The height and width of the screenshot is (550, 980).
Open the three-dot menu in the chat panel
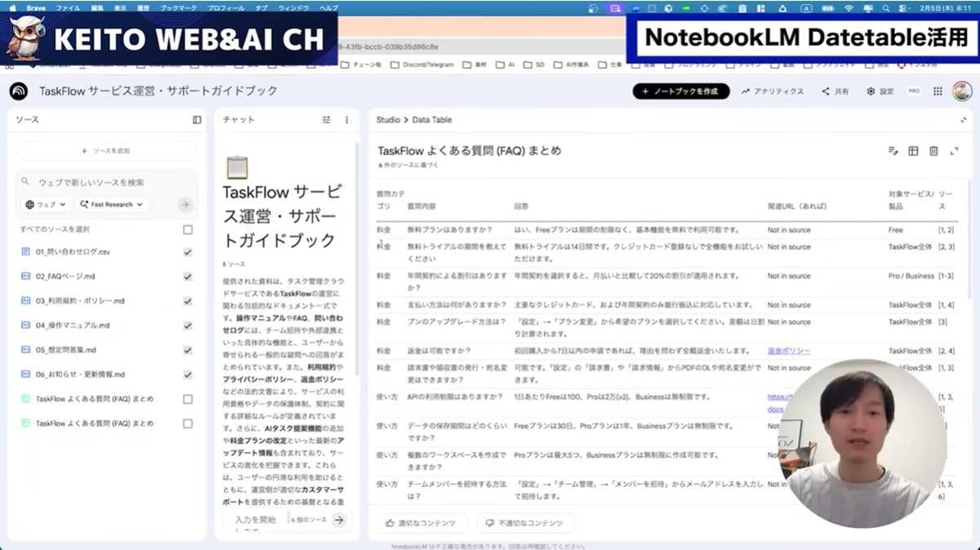[x=345, y=119]
